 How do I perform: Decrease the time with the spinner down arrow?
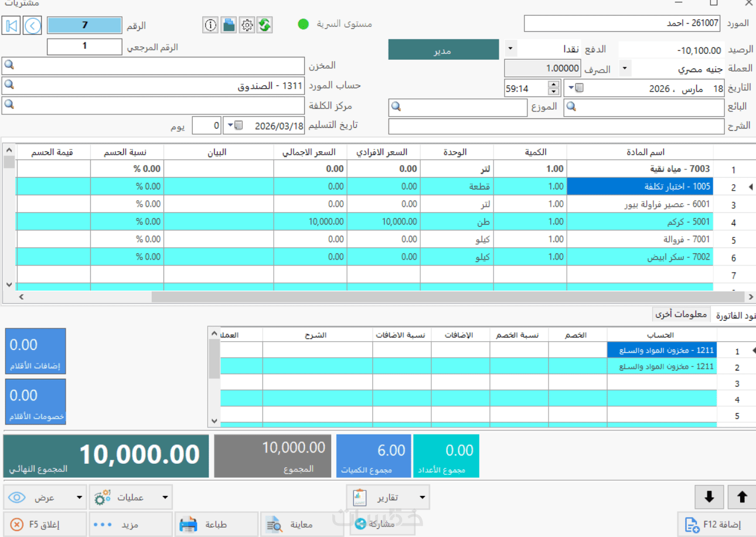[554, 92]
